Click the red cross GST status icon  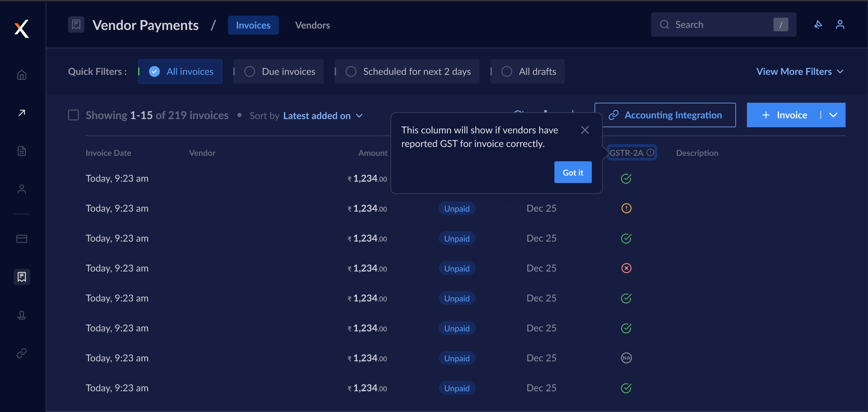[626, 267]
